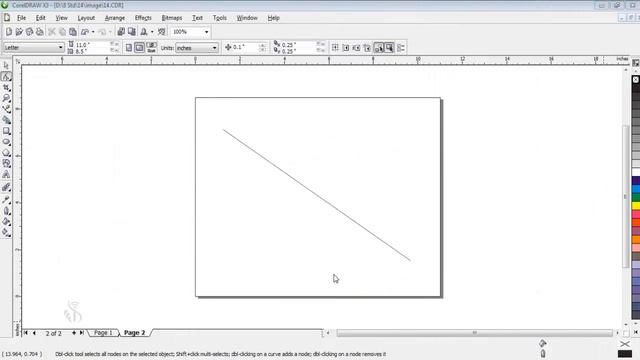Go to first page navigator button
Screen dimensions: 640x360
(x=26, y=333)
